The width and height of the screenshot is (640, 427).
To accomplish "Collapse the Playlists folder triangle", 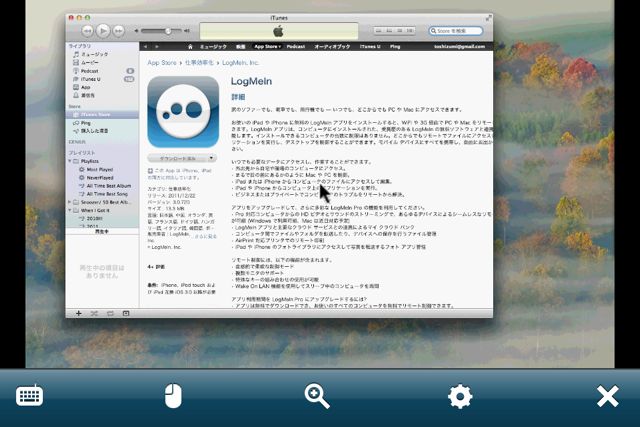I will (70, 161).
